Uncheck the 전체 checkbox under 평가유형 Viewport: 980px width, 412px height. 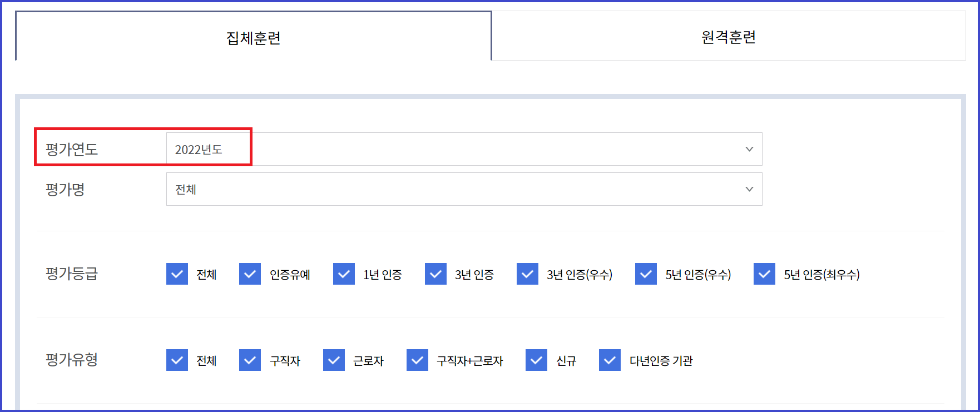click(x=177, y=360)
